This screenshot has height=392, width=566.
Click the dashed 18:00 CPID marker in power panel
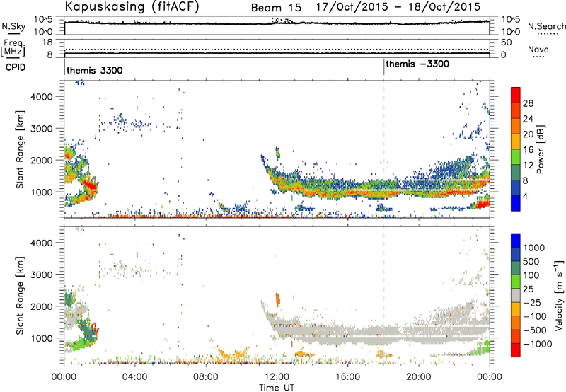(x=383, y=149)
